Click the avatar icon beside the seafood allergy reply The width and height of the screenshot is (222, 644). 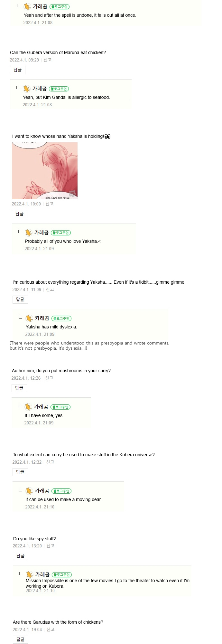tap(26, 89)
